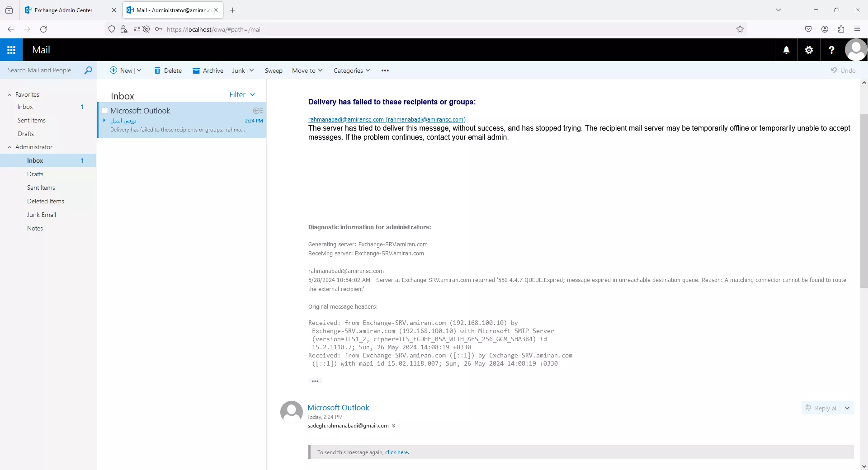Expand recipient details next to gmail address

[x=394, y=426]
